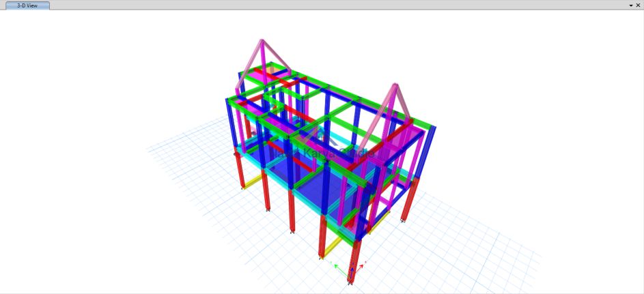Click the support under the far-right red column

[403, 220]
